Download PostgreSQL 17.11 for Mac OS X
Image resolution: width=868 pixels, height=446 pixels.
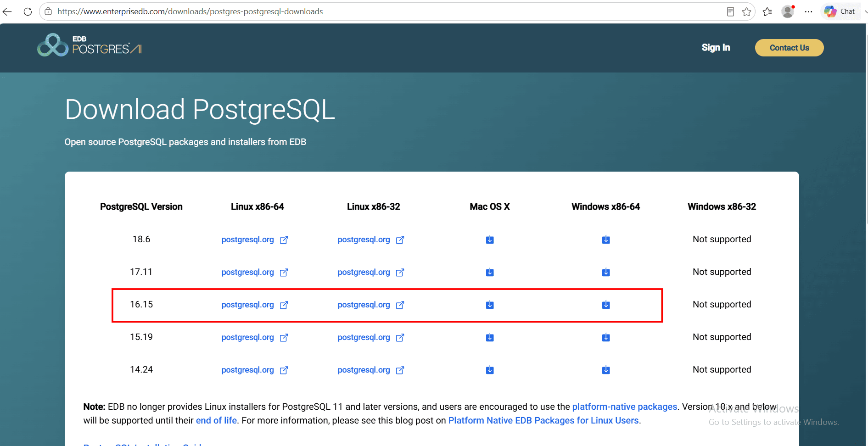[490, 272]
